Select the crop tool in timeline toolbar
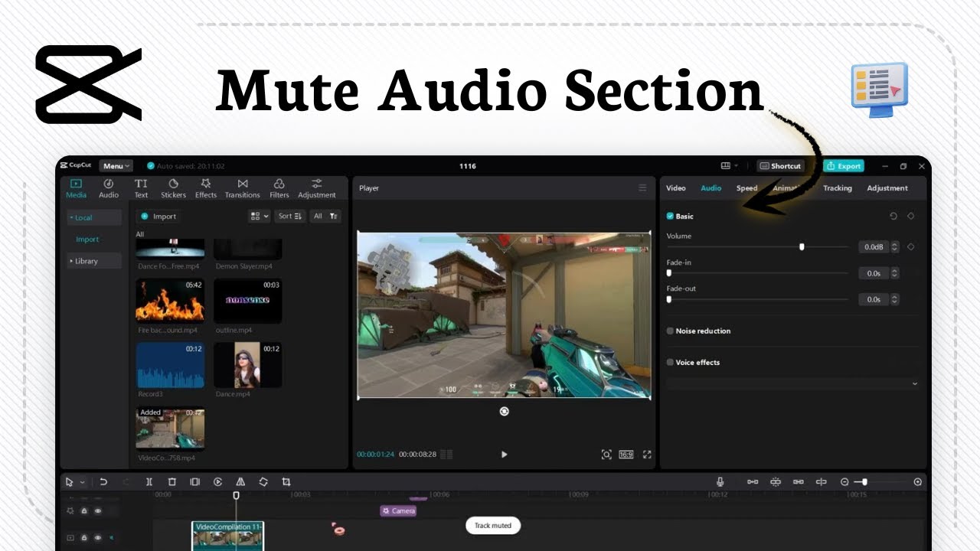Image resolution: width=980 pixels, height=551 pixels. [x=286, y=482]
